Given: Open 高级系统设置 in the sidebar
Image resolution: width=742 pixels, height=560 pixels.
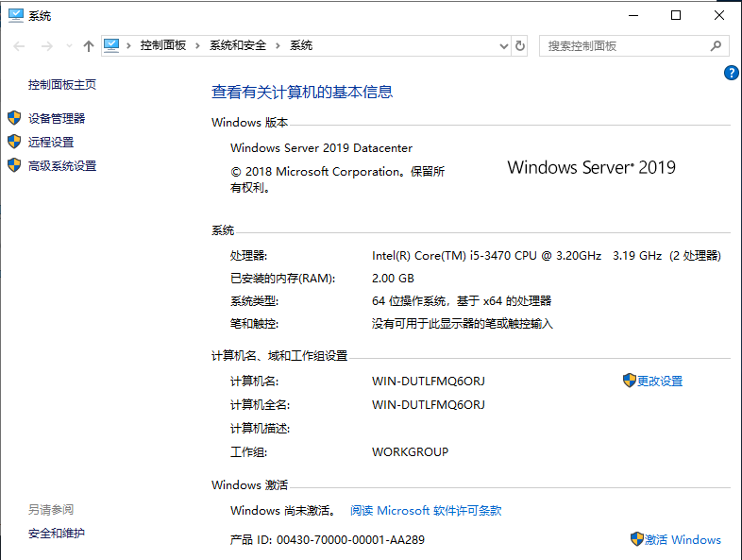Looking at the screenshot, I should coord(62,165).
